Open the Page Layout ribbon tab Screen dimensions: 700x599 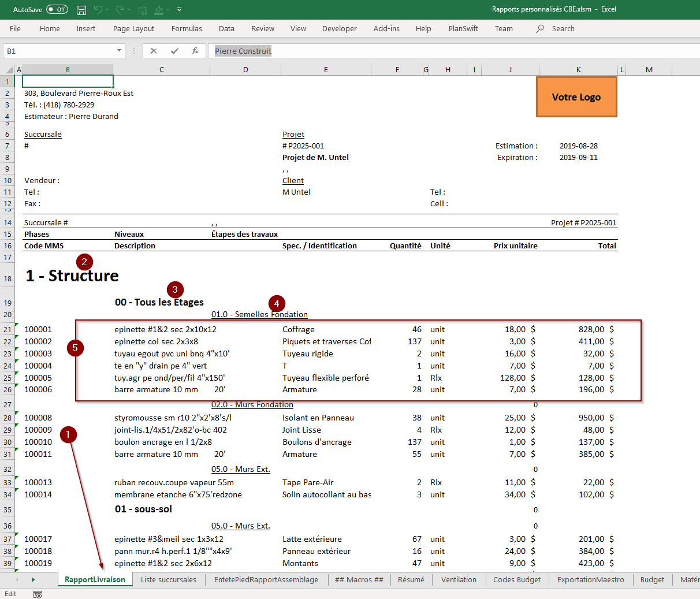click(x=133, y=28)
